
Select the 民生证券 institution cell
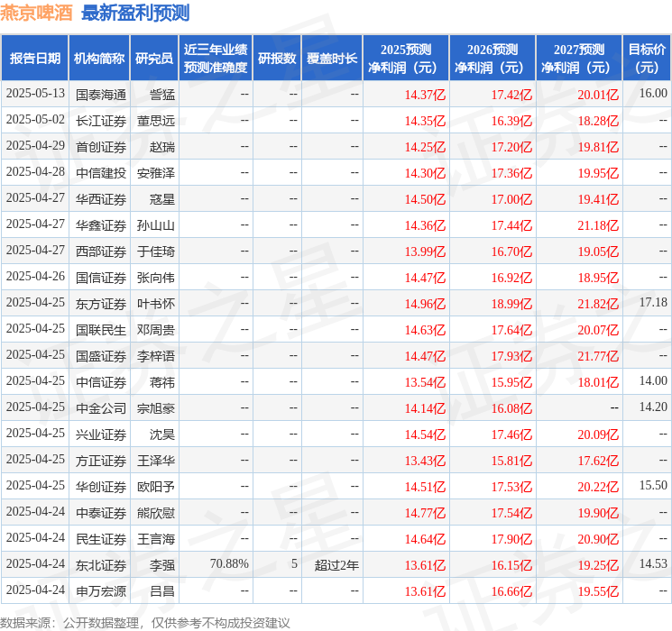(101, 539)
